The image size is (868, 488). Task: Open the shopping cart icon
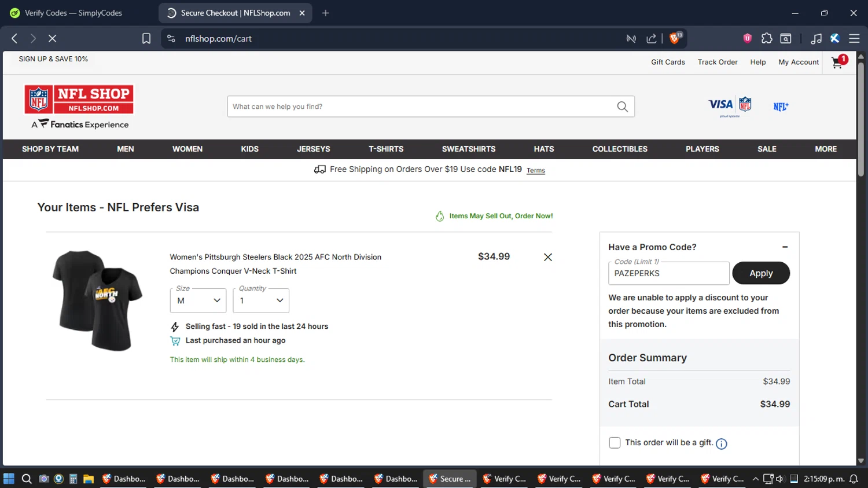[x=838, y=61]
